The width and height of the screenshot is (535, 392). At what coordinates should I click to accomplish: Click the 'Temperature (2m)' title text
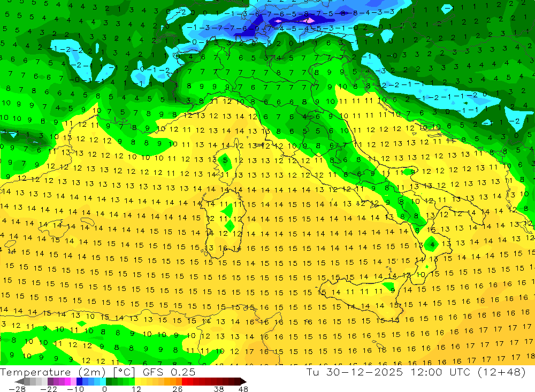53,372
